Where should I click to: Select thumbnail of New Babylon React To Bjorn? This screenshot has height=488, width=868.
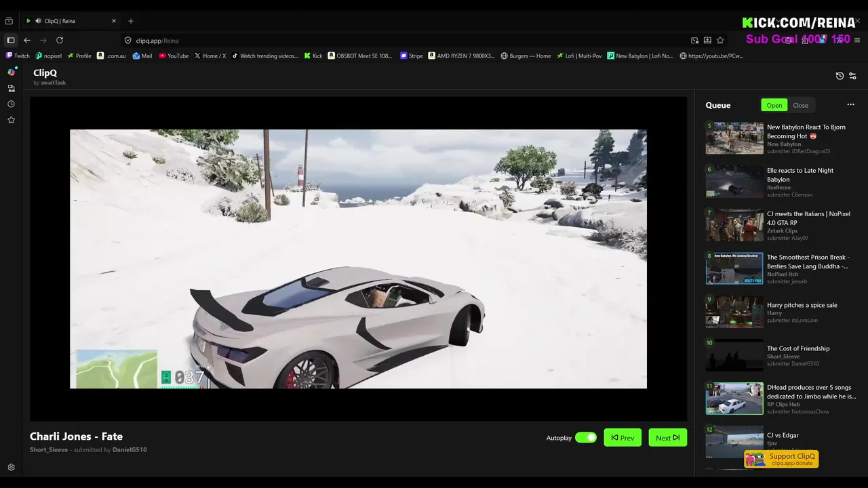tap(734, 138)
